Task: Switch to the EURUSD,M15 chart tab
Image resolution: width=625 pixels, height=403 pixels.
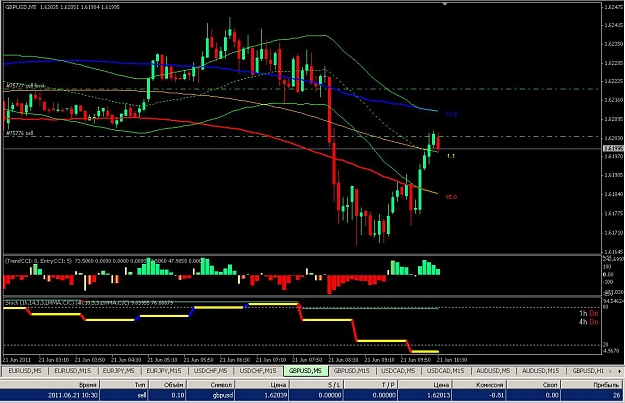Action: (x=73, y=371)
